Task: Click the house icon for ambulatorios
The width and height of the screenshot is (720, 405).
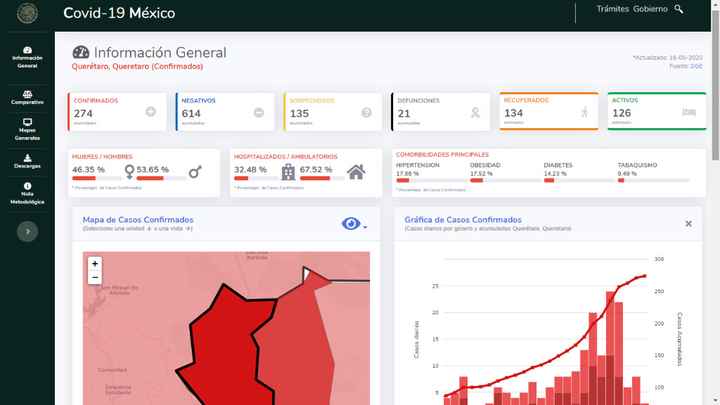Action: 356,171
